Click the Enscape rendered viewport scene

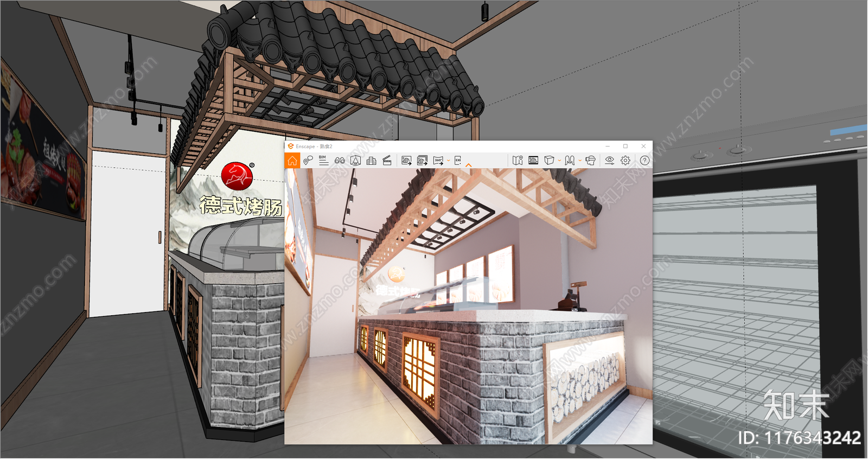(468, 307)
